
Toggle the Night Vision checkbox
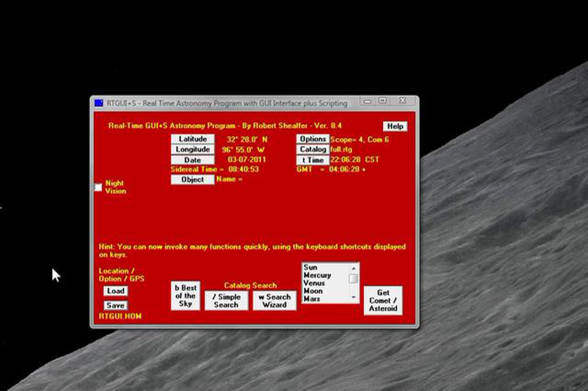98,187
